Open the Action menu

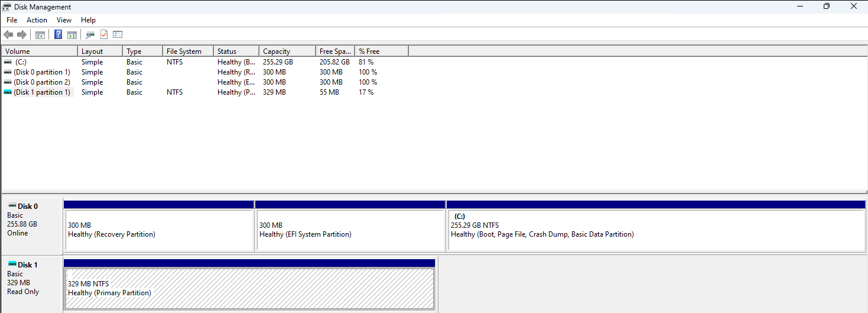(37, 20)
